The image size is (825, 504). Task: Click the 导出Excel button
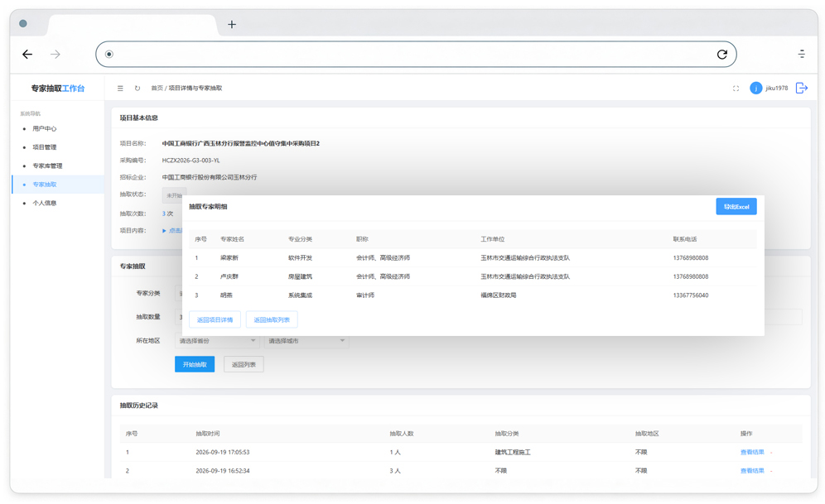coord(736,207)
